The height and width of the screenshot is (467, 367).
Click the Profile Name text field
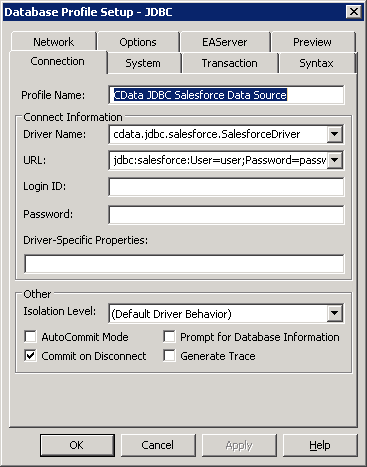point(226,95)
